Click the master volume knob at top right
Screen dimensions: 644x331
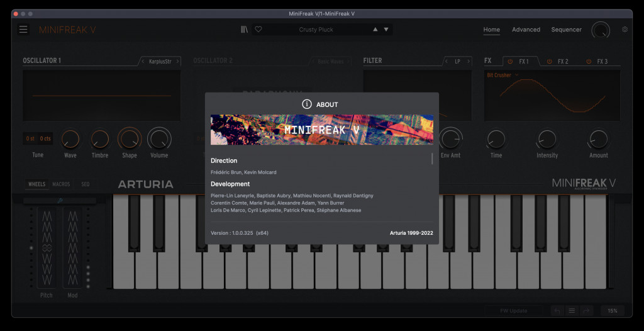tap(601, 30)
